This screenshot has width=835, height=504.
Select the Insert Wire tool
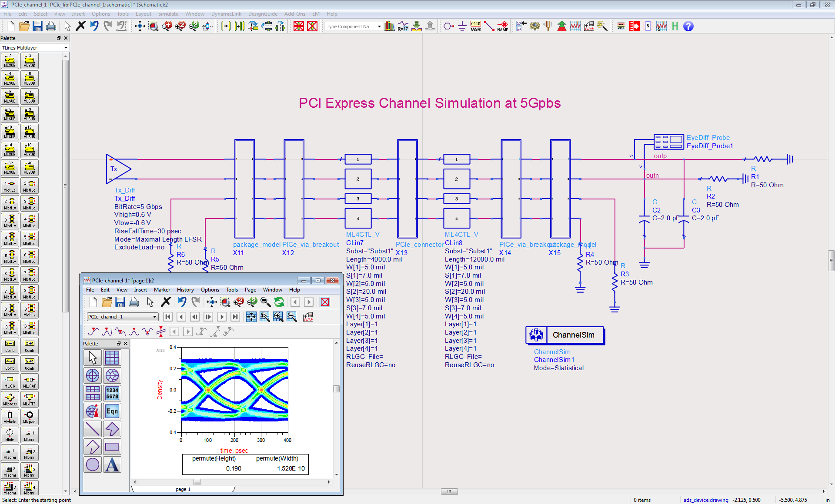tap(489, 26)
